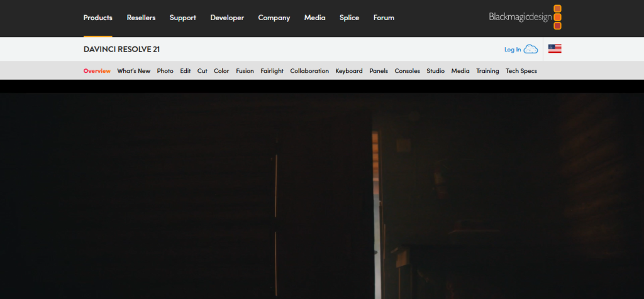644x299 pixels.
Task: Click the Log In link
Action: coord(512,50)
